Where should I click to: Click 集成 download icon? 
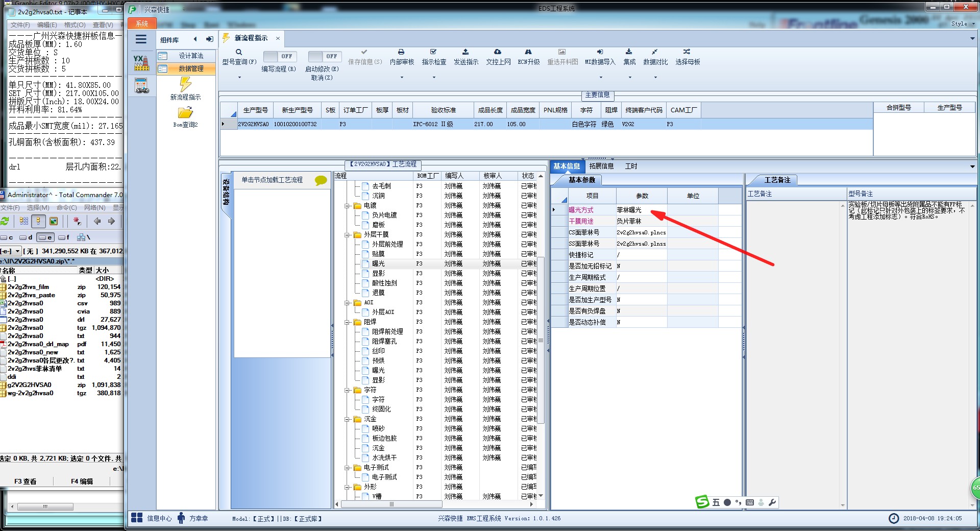629,52
